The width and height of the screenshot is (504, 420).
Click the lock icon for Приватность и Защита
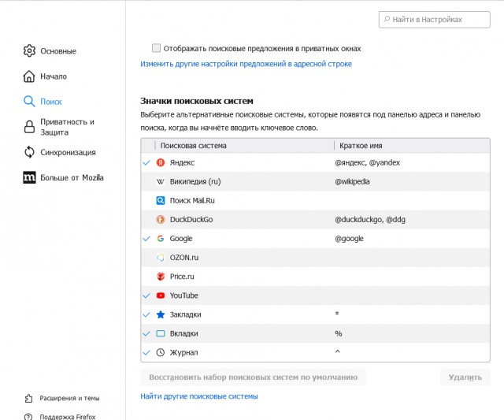pos(29,127)
